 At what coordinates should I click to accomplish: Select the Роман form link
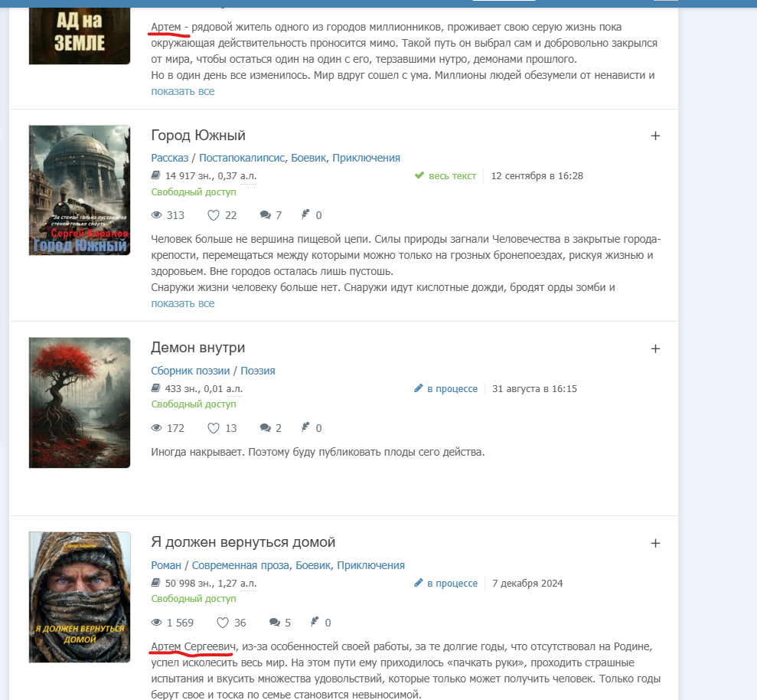click(166, 565)
